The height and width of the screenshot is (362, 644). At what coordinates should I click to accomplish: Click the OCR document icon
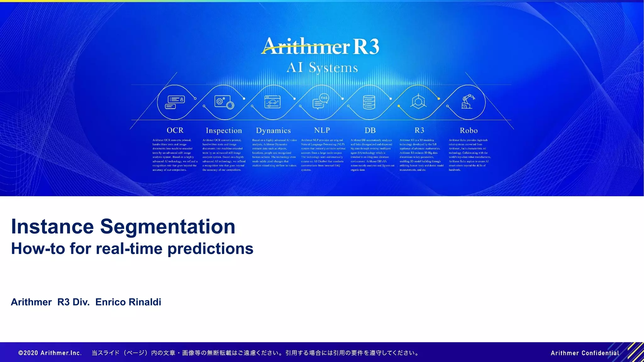click(175, 102)
